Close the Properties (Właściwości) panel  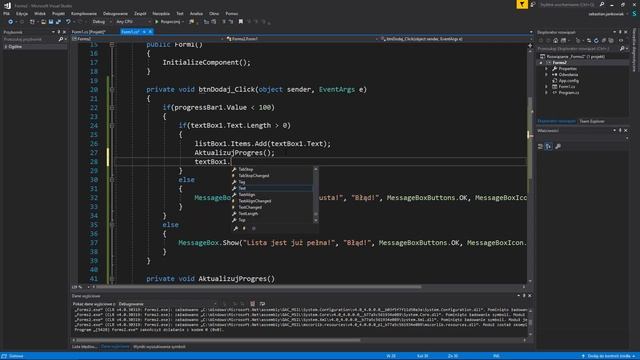pyautogui.click(x=626, y=131)
